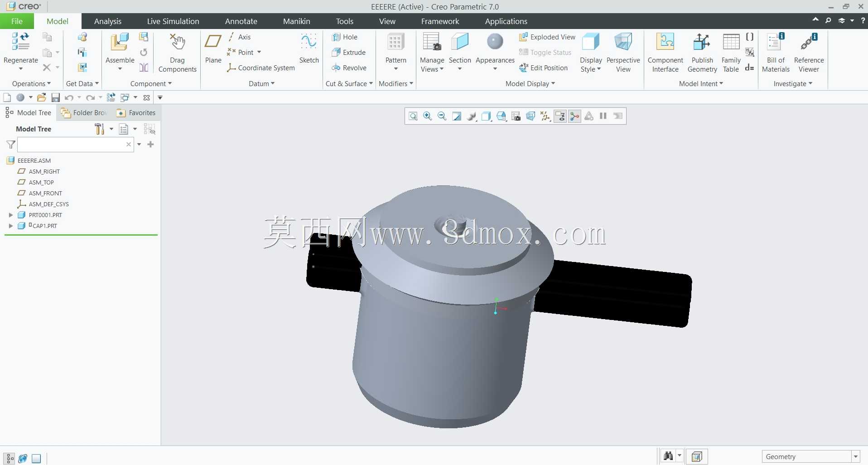The height and width of the screenshot is (465, 868).
Task: Click the model tree filter funnel icon
Action: [11, 145]
